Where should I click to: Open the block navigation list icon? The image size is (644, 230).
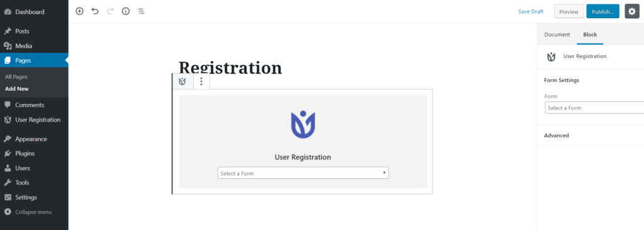pyautogui.click(x=141, y=11)
